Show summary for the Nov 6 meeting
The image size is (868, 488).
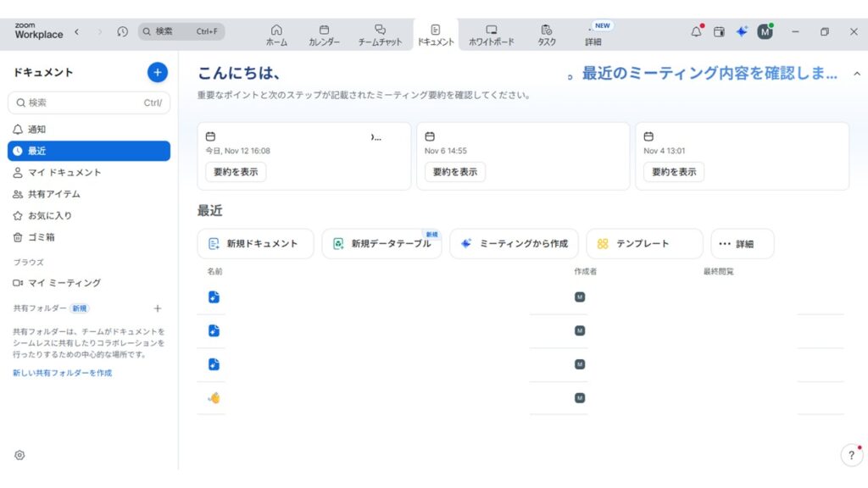tap(455, 172)
